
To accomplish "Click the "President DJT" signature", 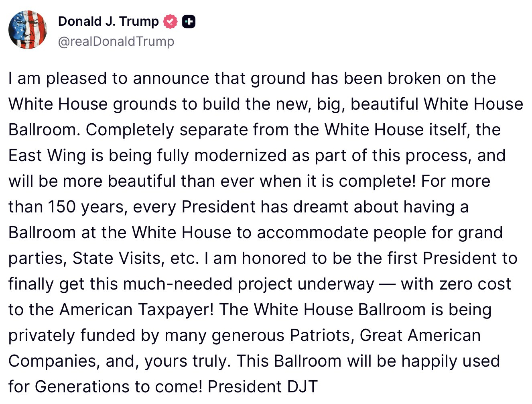I will pos(262,387).
